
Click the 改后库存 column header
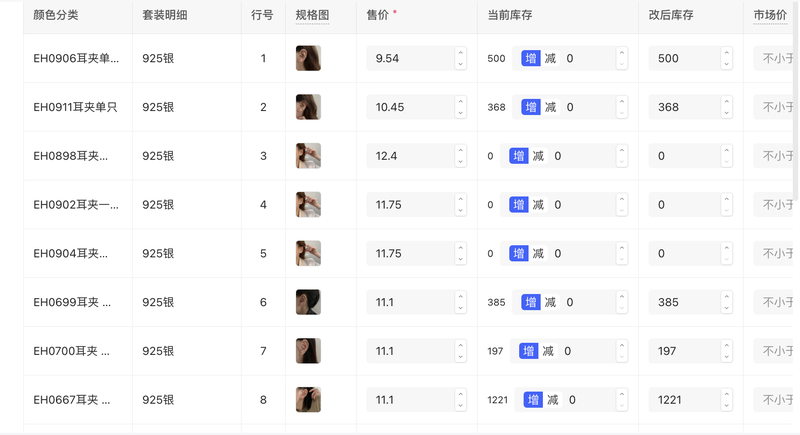(x=671, y=16)
